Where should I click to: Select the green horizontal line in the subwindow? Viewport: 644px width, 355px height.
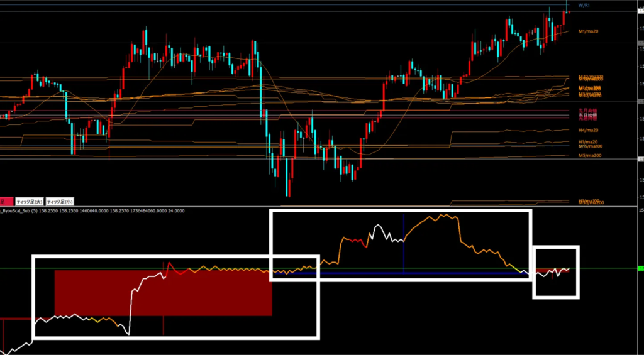pos(604,268)
